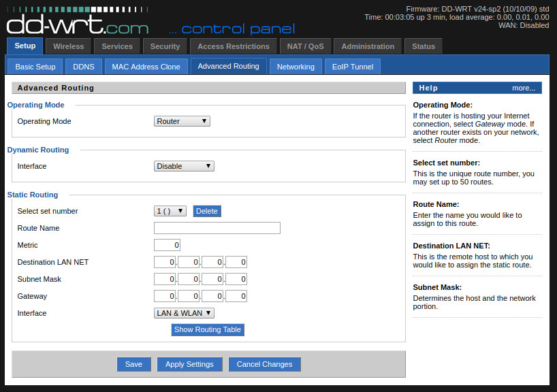Viewport: 557px width, 392px height.
Task: Switch to Basic Setup sub-tab
Action: pyautogui.click(x=35, y=67)
